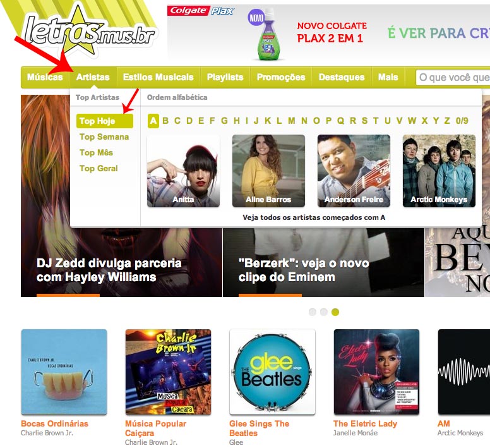490x448 pixels.
Task: Select the second carousel dot indicator
Action: 324,312
